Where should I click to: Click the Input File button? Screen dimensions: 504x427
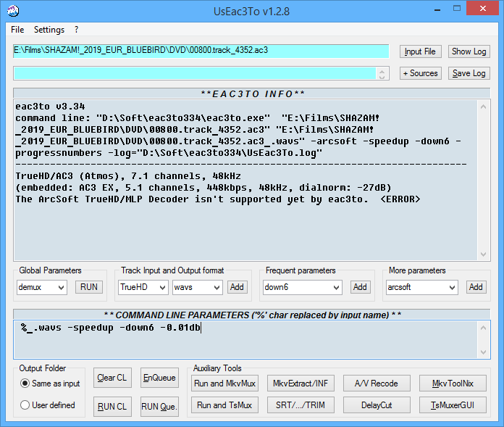coord(421,51)
